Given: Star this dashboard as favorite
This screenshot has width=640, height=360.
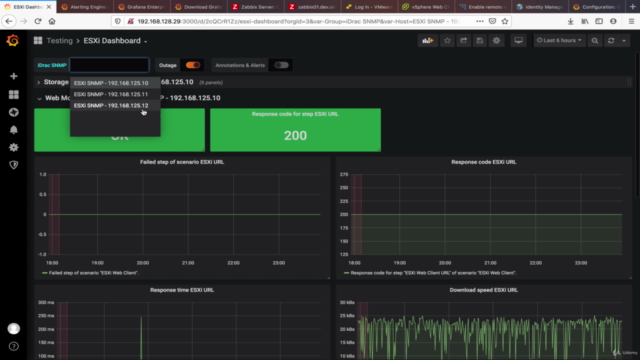Looking at the screenshot, I should (447, 40).
